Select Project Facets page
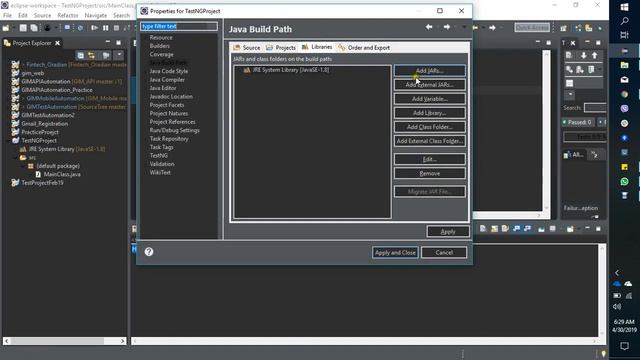Image resolution: width=640 pixels, height=360 pixels. (167, 105)
